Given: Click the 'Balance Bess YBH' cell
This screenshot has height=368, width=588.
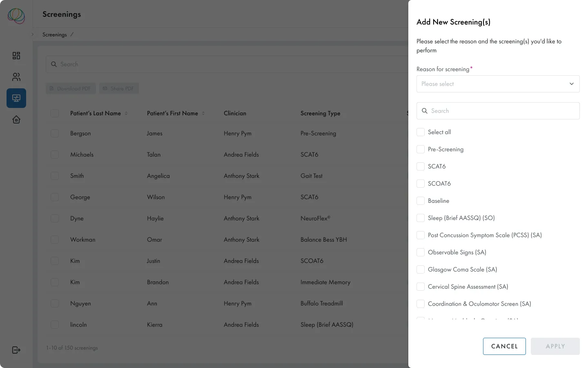Looking at the screenshot, I should click(323, 240).
